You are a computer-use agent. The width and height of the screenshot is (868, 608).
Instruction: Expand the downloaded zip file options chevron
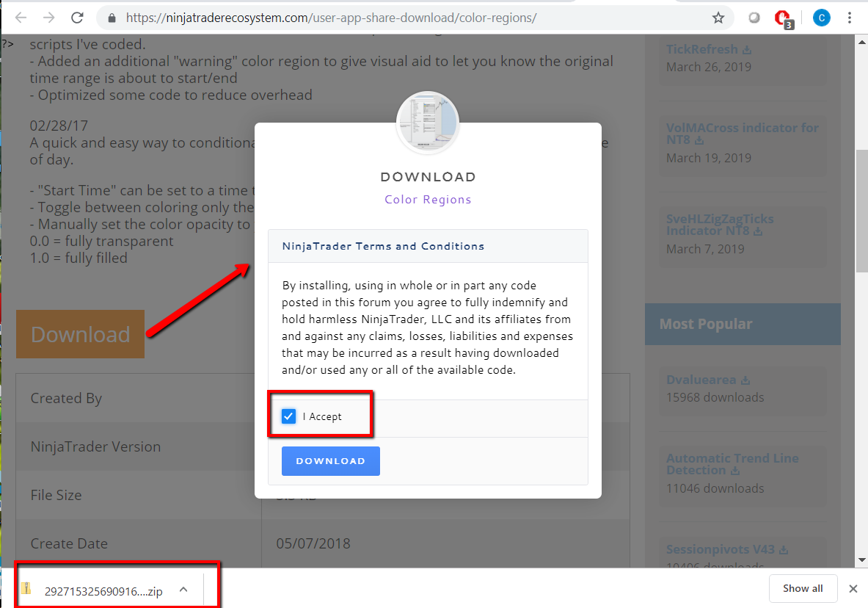tap(183, 590)
